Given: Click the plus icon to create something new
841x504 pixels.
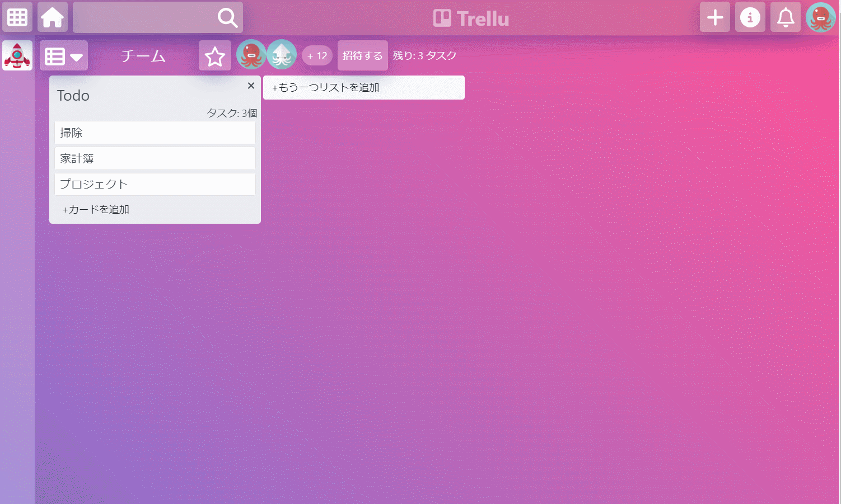Looking at the screenshot, I should [x=714, y=17].
